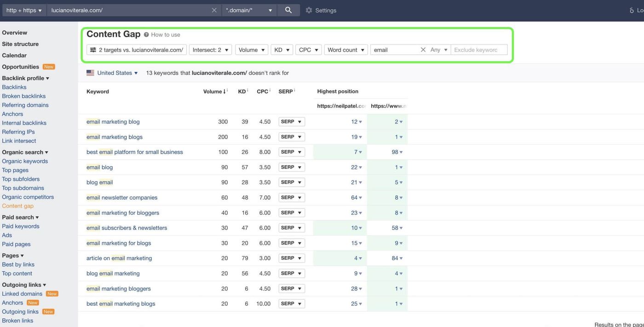644x327 pixels.
Task: Open the *.domain/* mode dropdown
Action: pyautogui.click(x=249, y=10)
